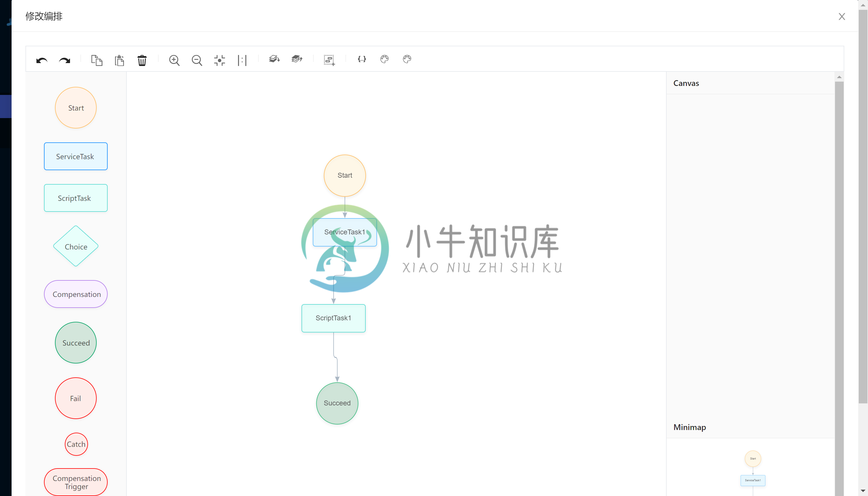This screenshot has width=868, height=496.
Task: Click on ServiceTask1 node on canvas
Action: pyautogui.click(x=345, y=232)
